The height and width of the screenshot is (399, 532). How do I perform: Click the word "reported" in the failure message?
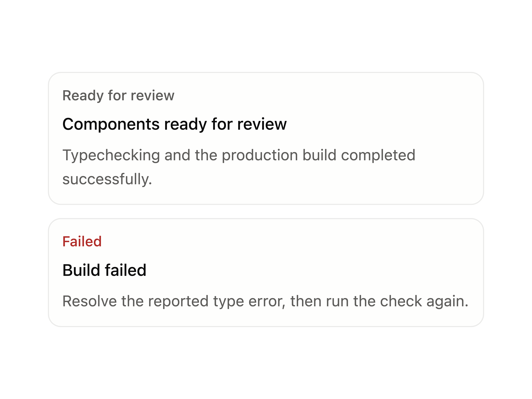tap(178, 302)
